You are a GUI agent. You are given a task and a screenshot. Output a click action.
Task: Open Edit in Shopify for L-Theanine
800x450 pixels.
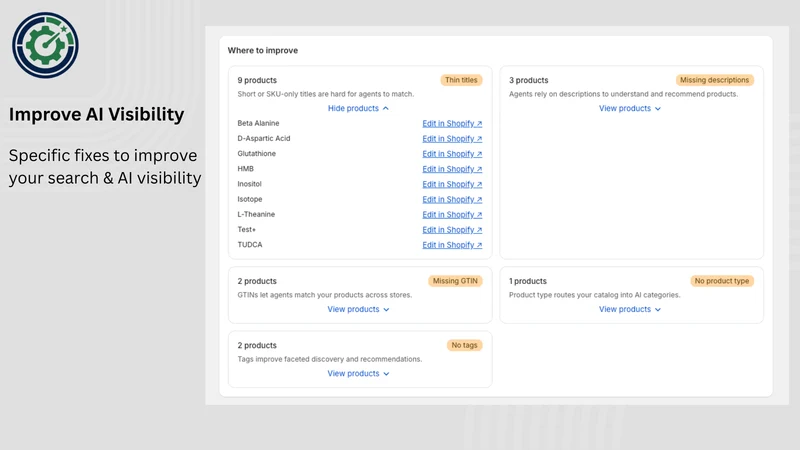(x=452, y=215)
